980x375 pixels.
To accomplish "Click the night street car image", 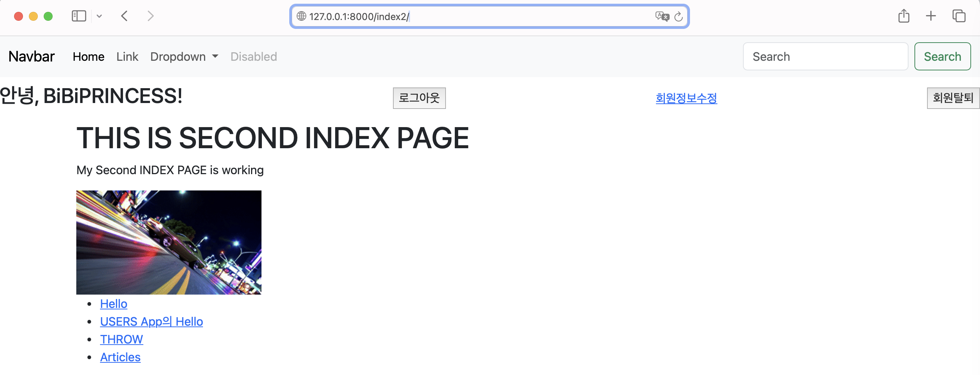I will (169, 242).
